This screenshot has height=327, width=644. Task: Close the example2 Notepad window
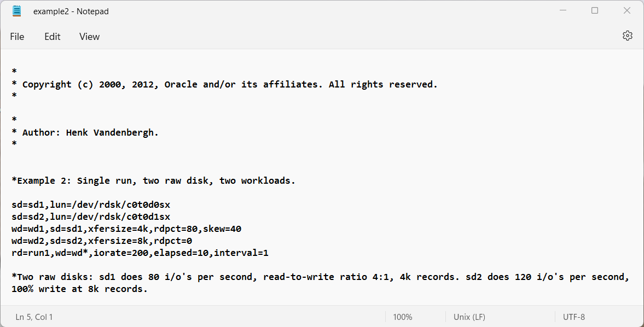pyautogui.click(x=626, y=11)
